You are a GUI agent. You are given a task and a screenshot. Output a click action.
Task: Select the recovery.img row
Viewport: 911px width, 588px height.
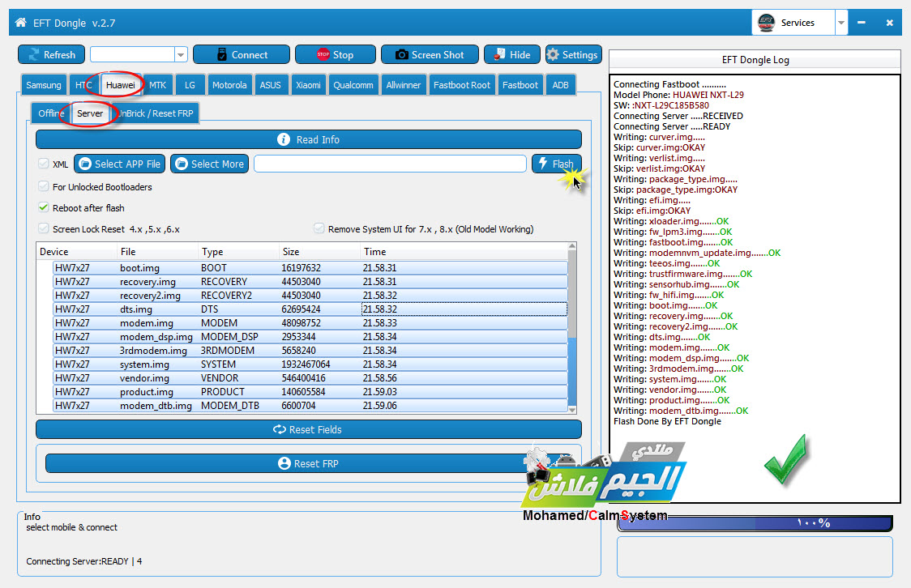(x=310, y=282)
